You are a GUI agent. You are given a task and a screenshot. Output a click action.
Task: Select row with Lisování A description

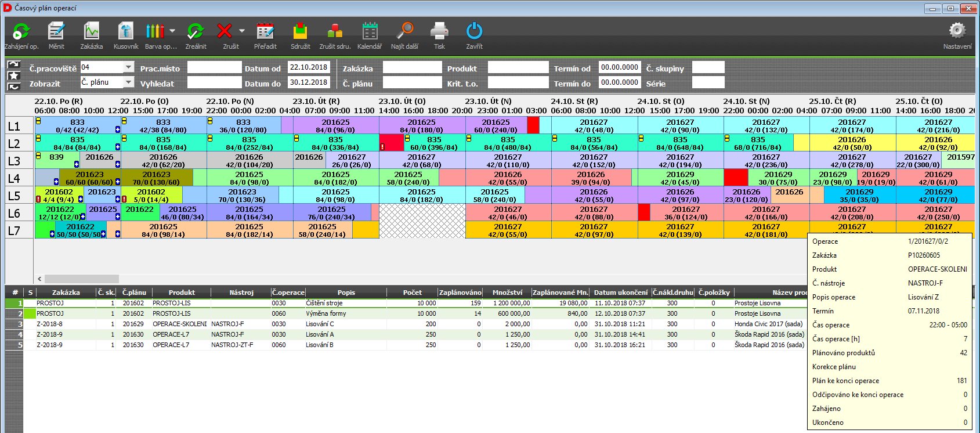pyautogui.click(x=406, y=334)
